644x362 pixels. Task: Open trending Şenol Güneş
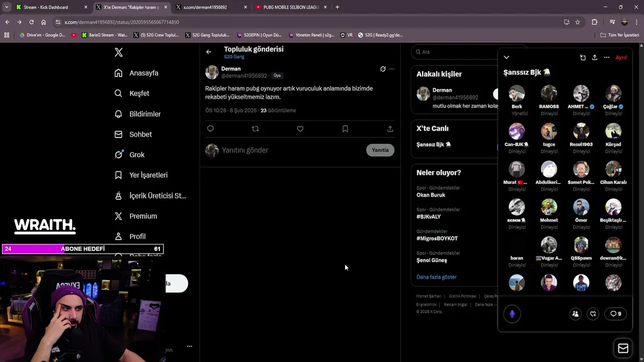point(432,260)
